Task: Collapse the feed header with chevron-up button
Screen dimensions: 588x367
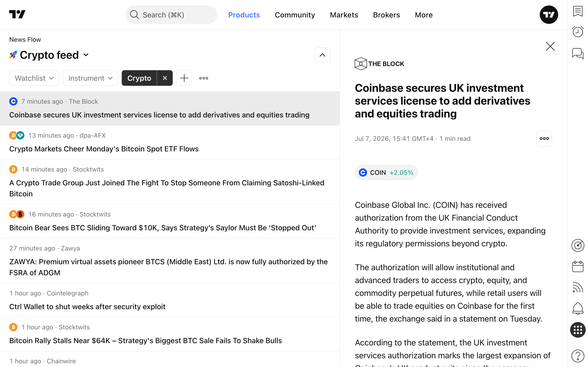Action: pos(322,55)
